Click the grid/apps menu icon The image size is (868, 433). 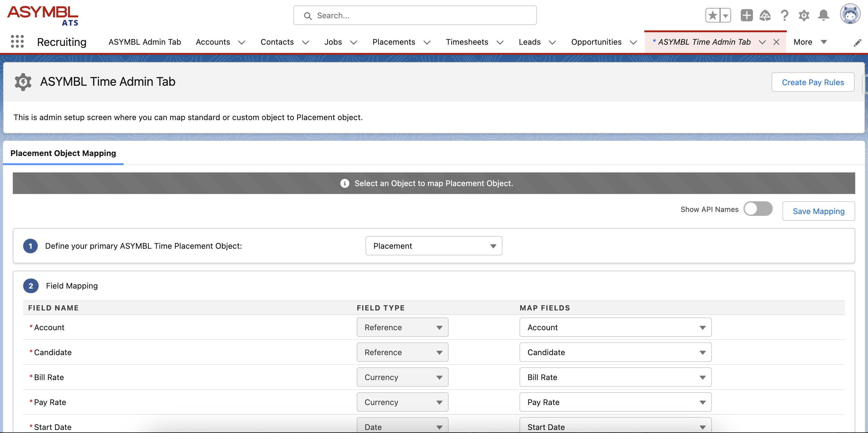[17, 41]
